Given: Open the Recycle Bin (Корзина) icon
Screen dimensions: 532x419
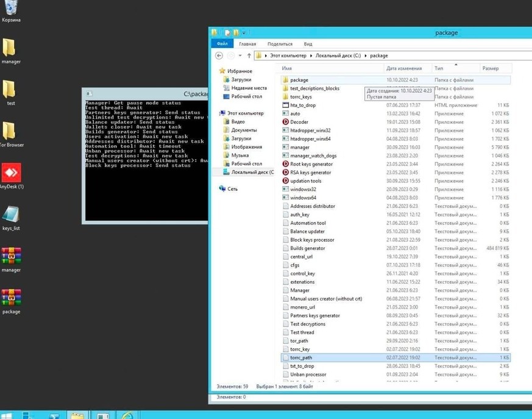Looking at the screenshot, I should click(x=11, y=8).
